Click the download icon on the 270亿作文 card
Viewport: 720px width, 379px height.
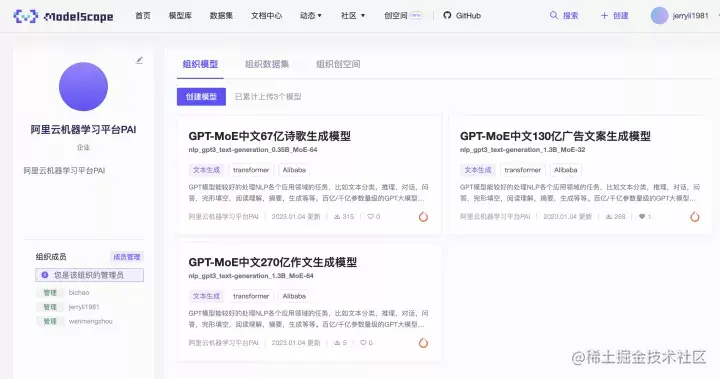[x=337, y=343]
